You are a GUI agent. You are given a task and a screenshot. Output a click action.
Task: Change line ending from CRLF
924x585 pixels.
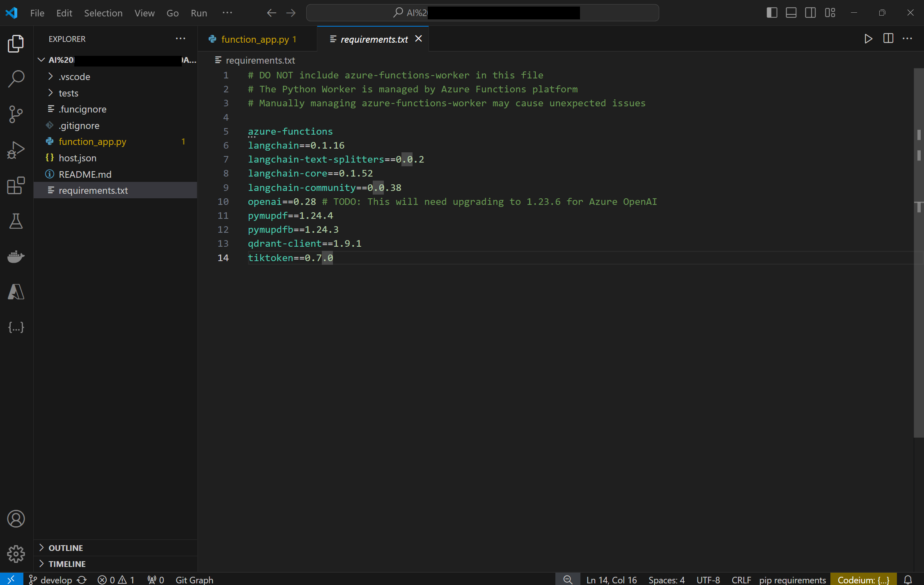741,580
